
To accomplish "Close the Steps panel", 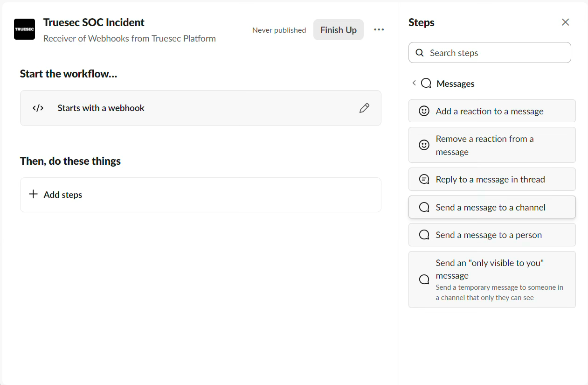I will [565, 22].
